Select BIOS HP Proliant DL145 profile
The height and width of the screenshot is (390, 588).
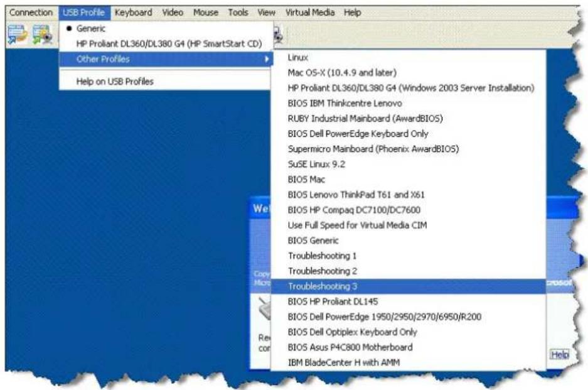pos(409,301)
